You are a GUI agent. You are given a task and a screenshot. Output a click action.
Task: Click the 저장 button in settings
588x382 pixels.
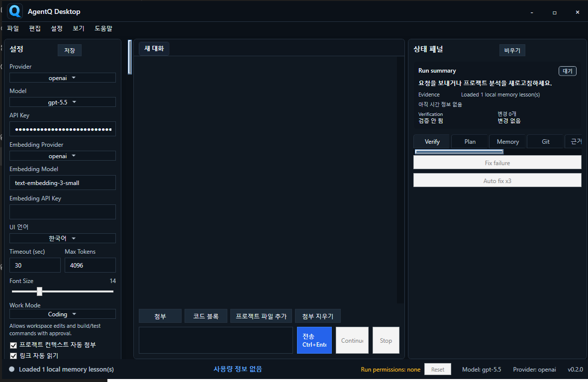pyautogui.click(x=69, y=50)
